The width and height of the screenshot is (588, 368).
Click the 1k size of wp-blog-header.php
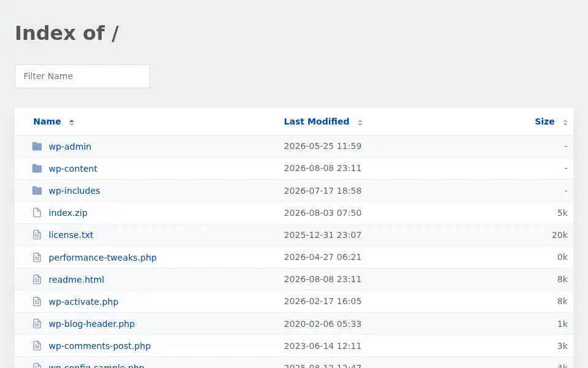[562, 324]
